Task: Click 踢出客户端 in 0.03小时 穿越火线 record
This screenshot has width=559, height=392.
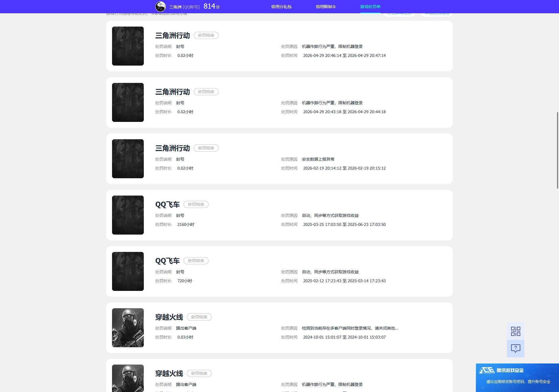Action: coord(186,328)
